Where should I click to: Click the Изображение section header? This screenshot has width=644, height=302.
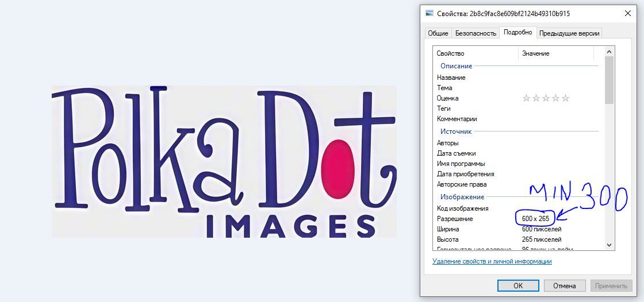[x=462, y=197]
